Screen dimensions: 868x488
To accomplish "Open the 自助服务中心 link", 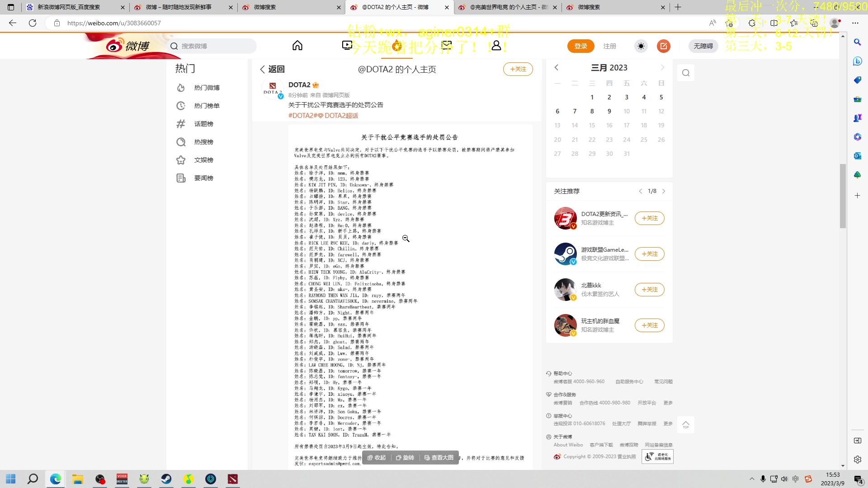I will 629,382.
